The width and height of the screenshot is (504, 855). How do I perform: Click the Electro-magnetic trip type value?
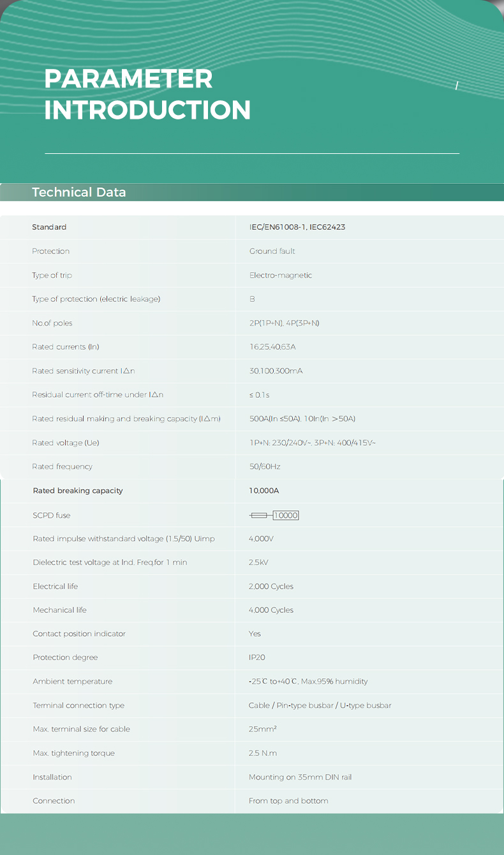click(281, 275)
